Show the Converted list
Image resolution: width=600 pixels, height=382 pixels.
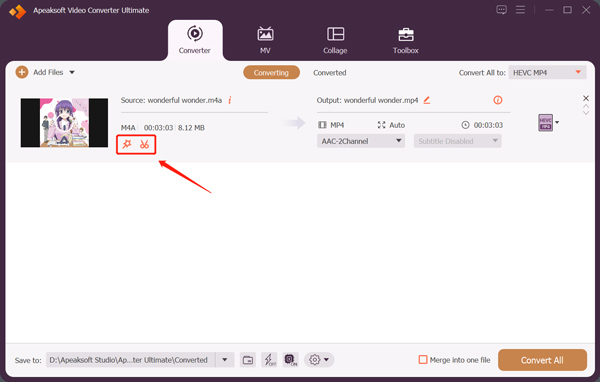(x=329, y=73)
